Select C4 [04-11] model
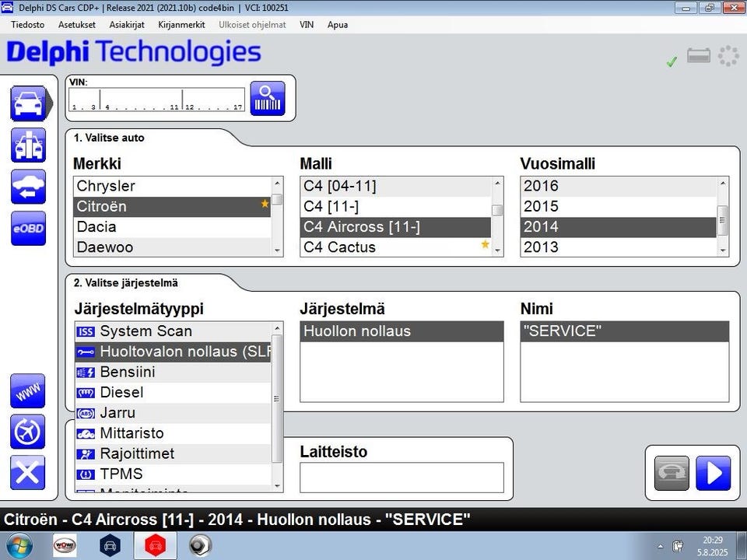Viewport: 747px width, 560px height. click(396, 186)
